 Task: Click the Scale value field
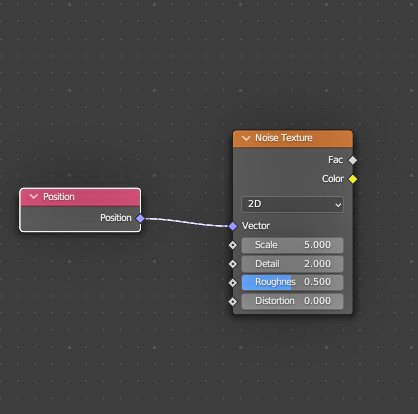click(292, 245)
